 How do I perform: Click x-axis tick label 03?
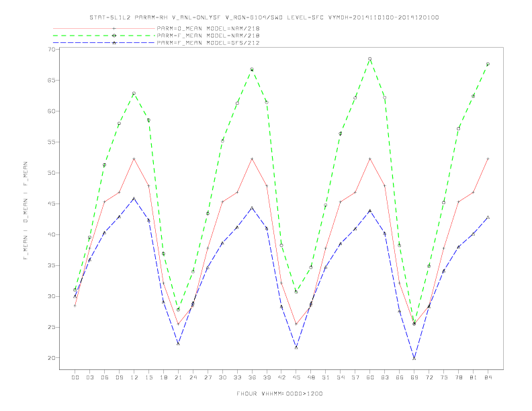[89, 377]
